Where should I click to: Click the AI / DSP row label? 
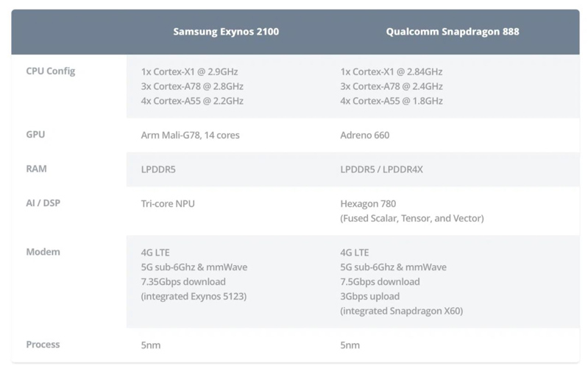point(43,203)
